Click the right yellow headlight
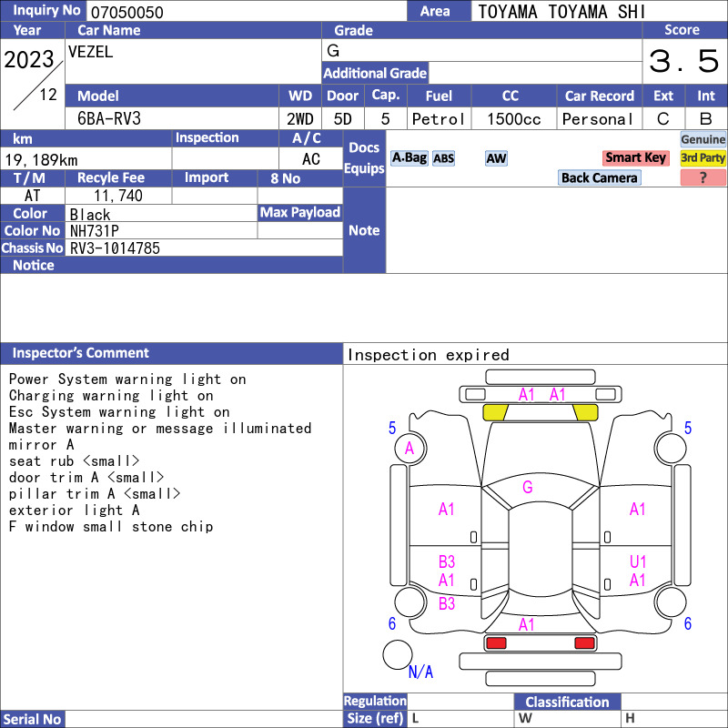The image size is (728, 728). click(x=585, y=412)
